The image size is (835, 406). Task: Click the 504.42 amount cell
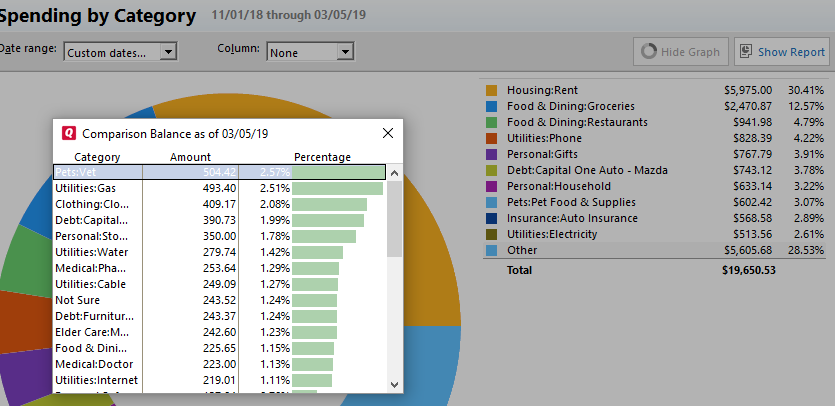(x=220, y=172)
